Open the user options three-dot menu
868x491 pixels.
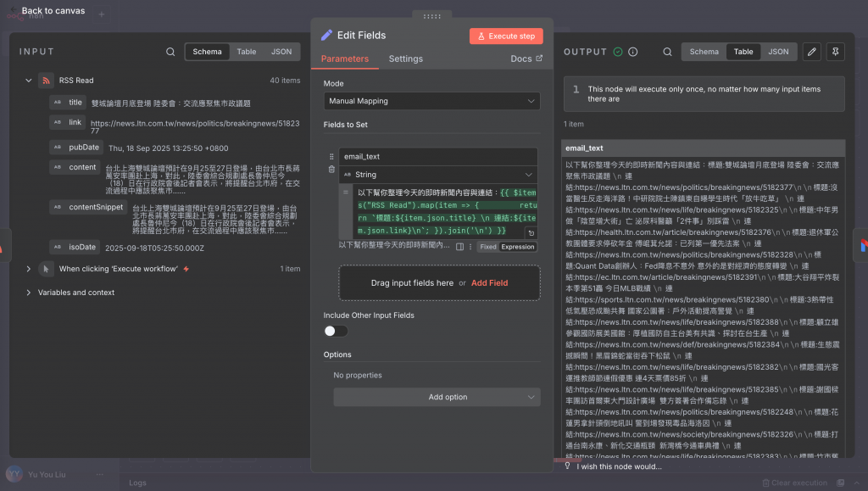click(x=100, y=474)
